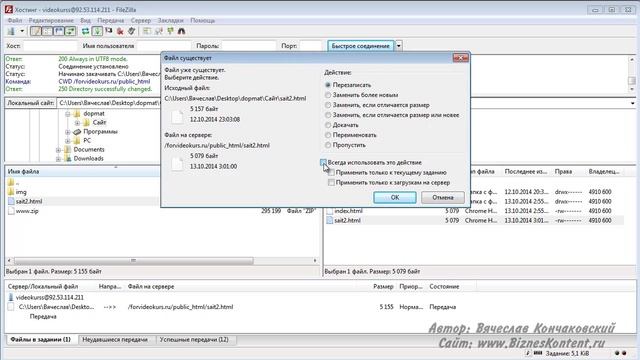The width and height of the screenshot is (640, 360).
Task: Refresh file and folder lists
Action: pos(85,31)
